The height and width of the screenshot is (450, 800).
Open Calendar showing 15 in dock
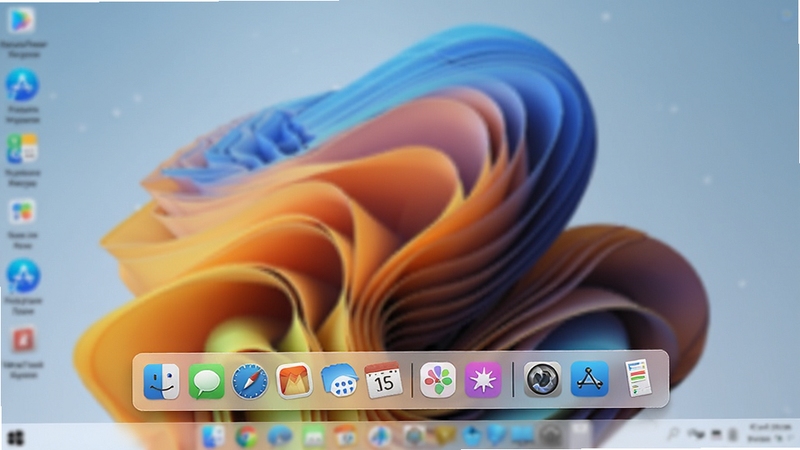pos(384,380)
